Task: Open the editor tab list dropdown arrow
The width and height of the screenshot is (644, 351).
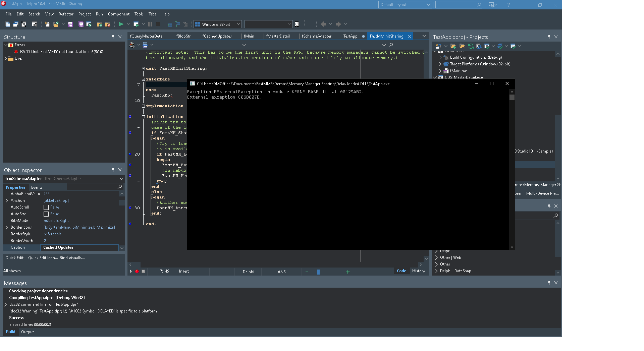Action: coord(424,36)
